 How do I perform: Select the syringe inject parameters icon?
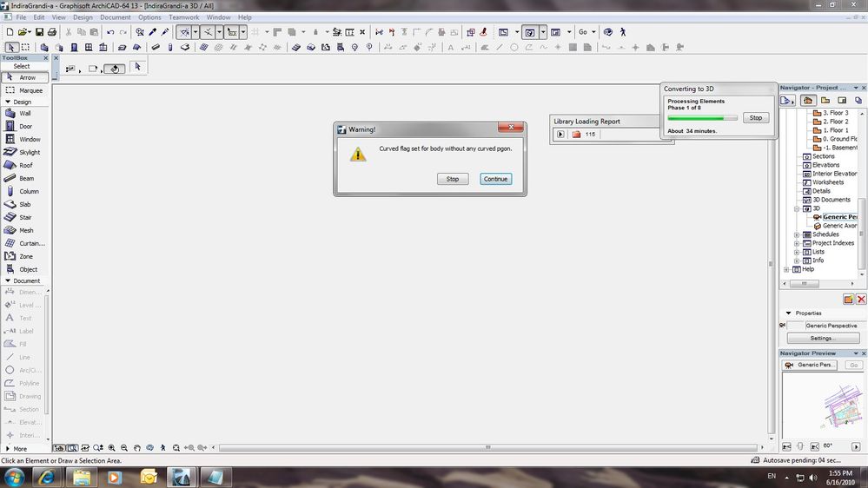[165, 32]
